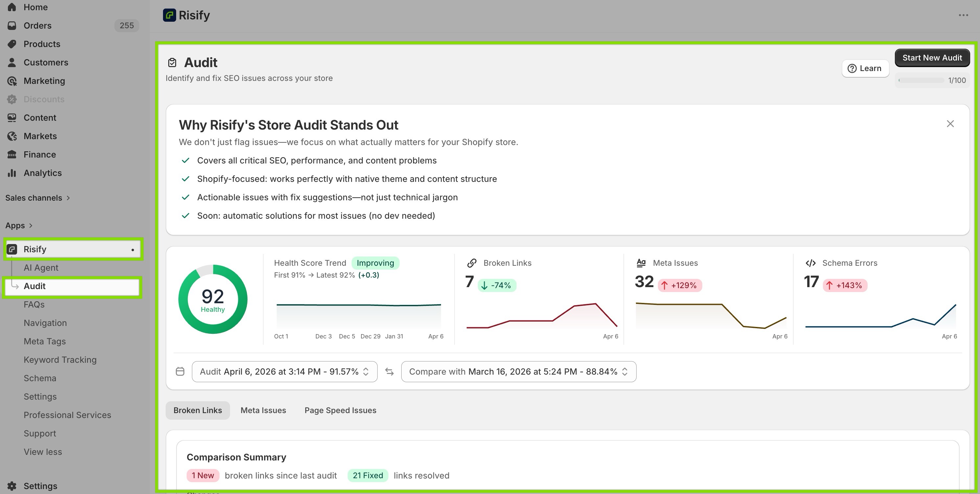The height and width of the screenshot is (494, 980).
Task: Switch to the Page Speed Issues tab
Action: tap(340, 410)
